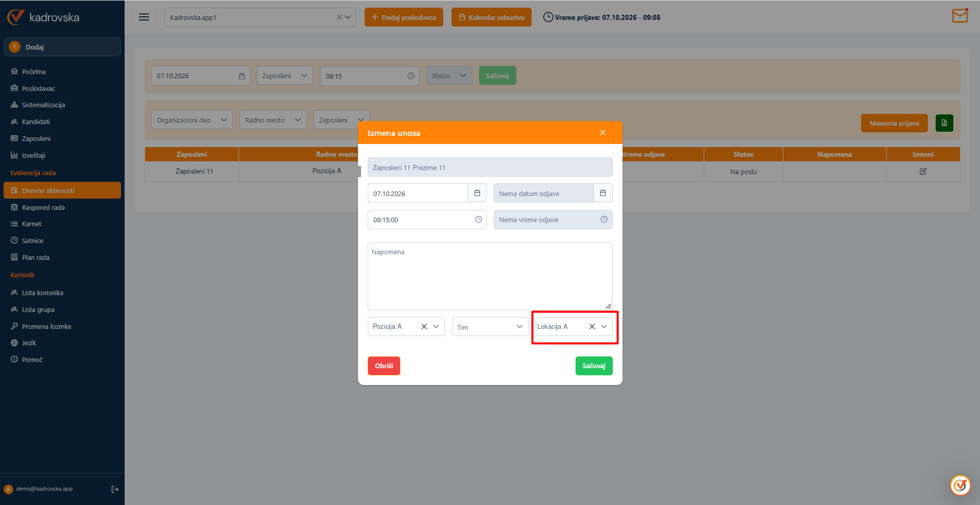
Task: Clear the Lokacija A selection
Action: (x=592, y=326)
